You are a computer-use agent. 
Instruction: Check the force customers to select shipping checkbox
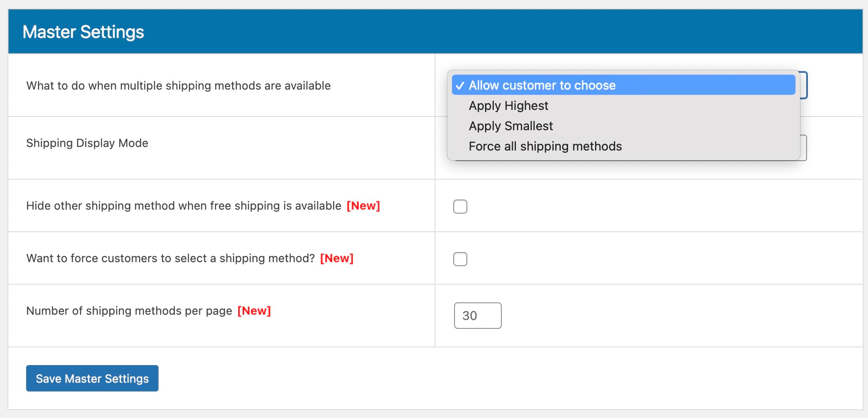coord(460,259)
